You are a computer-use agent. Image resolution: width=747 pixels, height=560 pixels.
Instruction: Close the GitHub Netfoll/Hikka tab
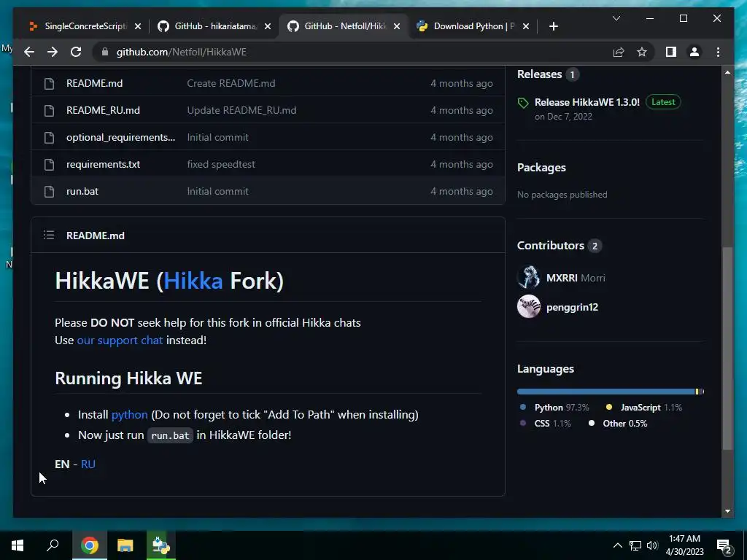coord(397,26)
